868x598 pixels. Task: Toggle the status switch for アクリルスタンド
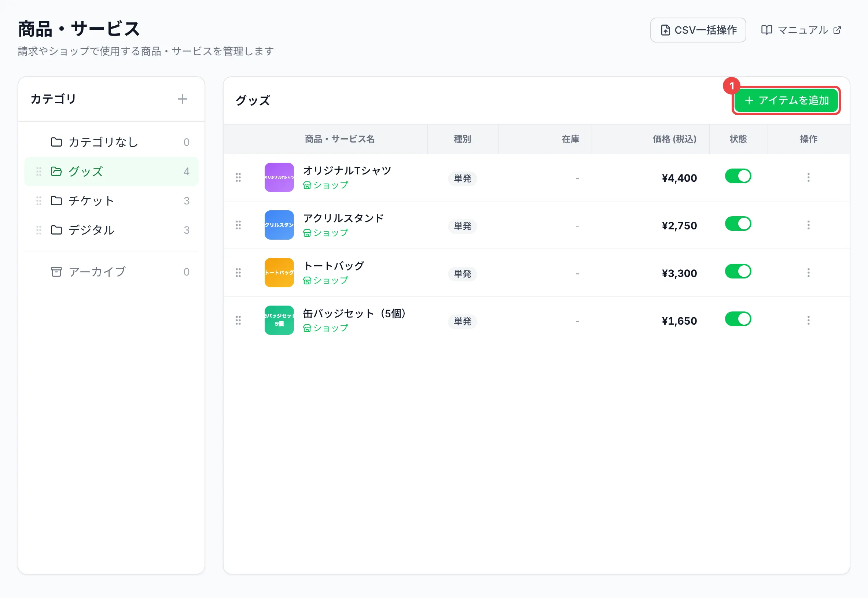point(738,224)
